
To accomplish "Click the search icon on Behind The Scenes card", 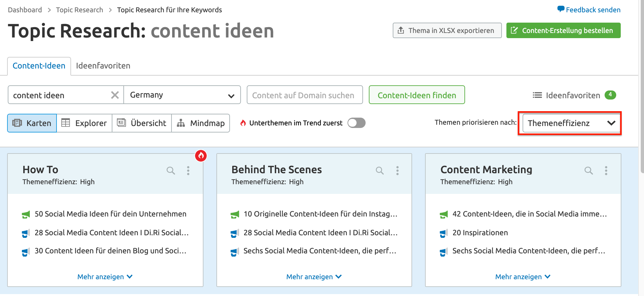I will (x=380, y=171).
